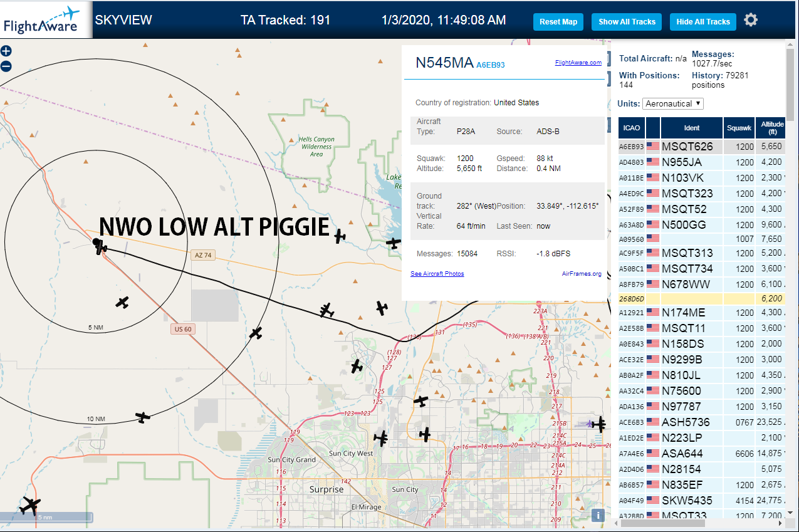
Task: Select the aircraft icon at track start
Action: coord(100,248)
